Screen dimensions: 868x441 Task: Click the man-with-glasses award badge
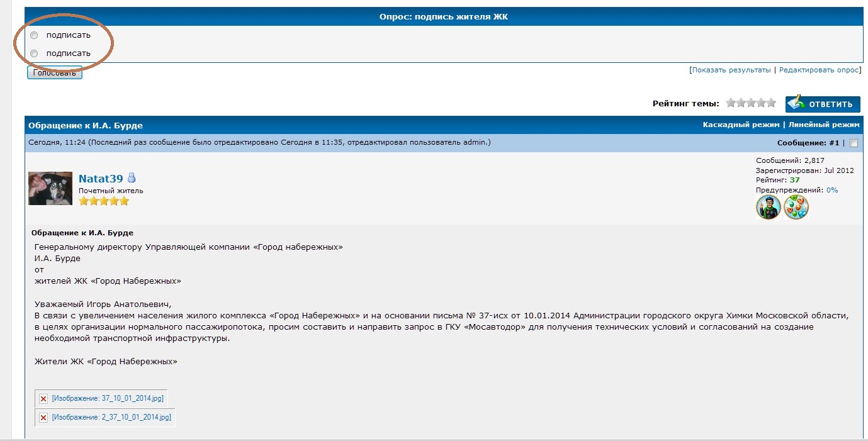coord(768,207)
